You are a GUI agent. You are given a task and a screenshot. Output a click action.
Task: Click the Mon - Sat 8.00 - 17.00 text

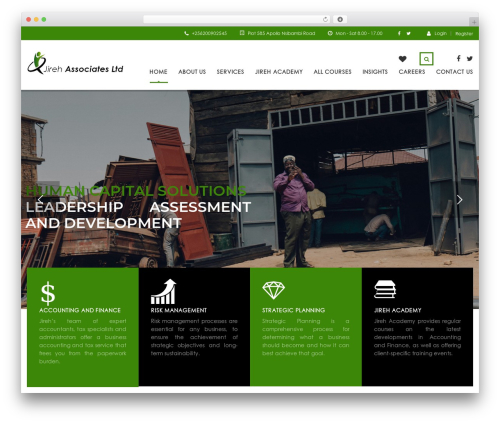point(359,33)
